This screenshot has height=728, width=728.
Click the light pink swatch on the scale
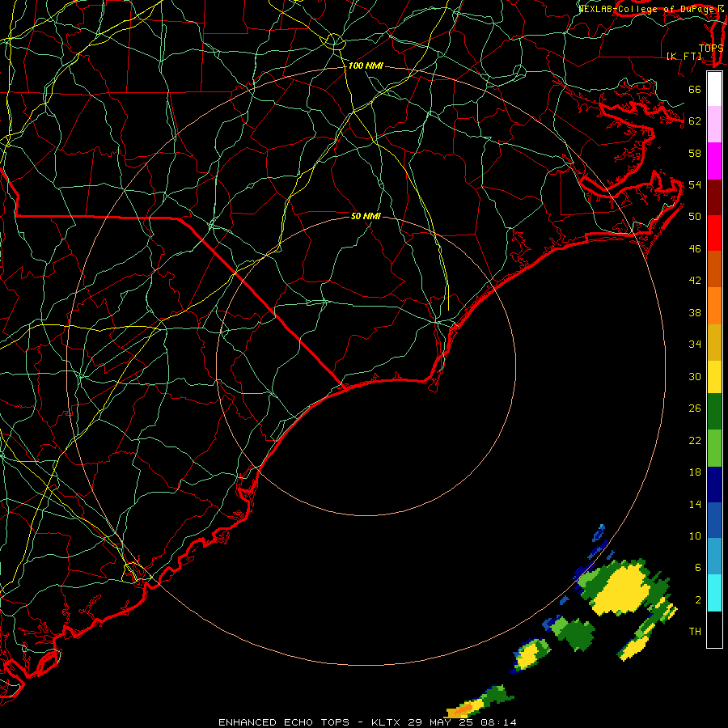pos(714,124)
